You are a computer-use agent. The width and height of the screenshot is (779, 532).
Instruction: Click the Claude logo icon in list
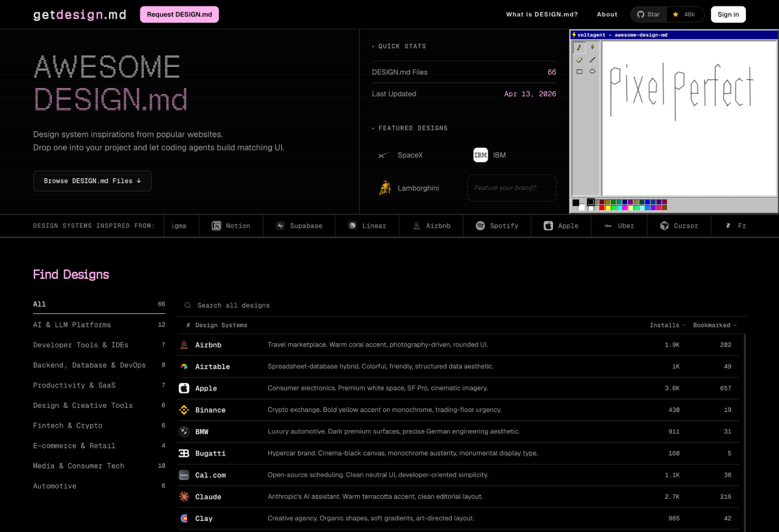(x=184, y=497)
